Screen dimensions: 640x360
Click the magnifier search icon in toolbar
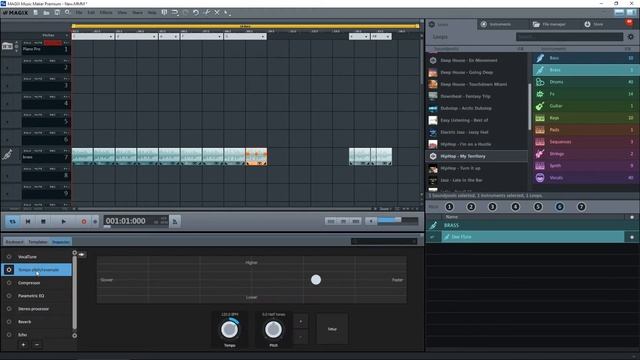pyautogui.click(x=68, y=13)
